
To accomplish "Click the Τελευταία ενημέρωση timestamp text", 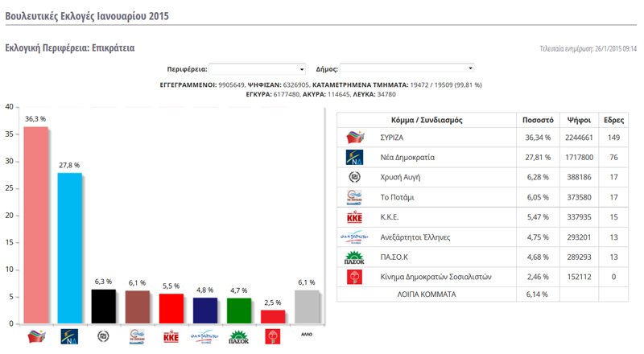I will [x=588, y=49].
